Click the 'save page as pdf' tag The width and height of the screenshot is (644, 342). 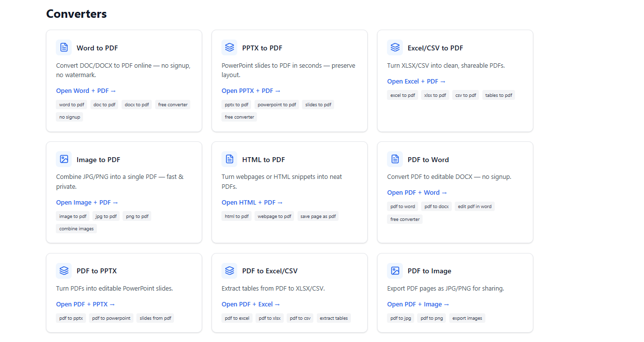318,216
